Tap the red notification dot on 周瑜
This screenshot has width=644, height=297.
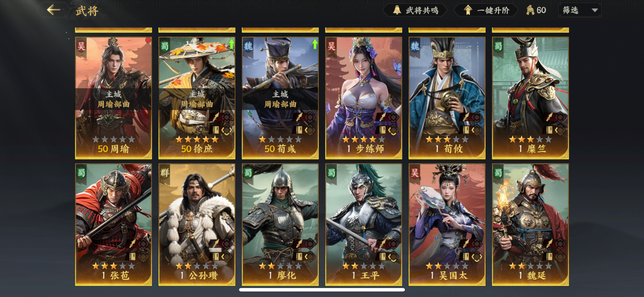click(148, 40)
